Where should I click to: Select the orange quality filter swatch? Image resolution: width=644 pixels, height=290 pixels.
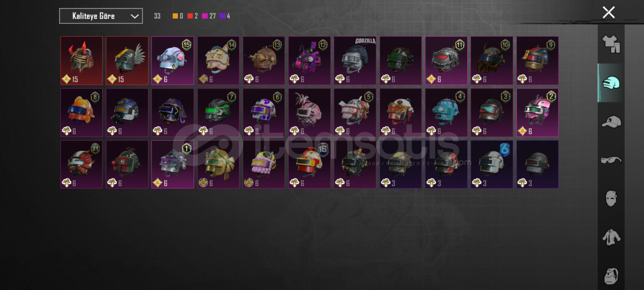175,16
